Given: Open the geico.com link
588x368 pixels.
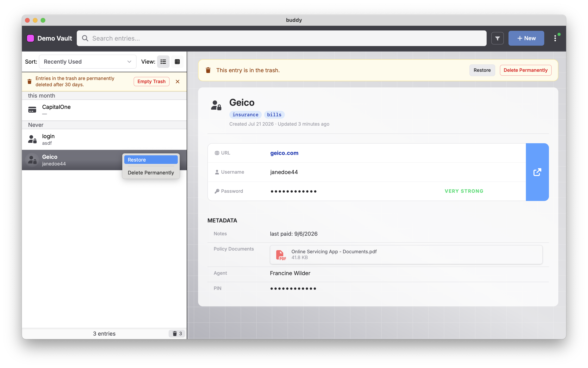Looking at the screenshot, I should pos(284,153).
